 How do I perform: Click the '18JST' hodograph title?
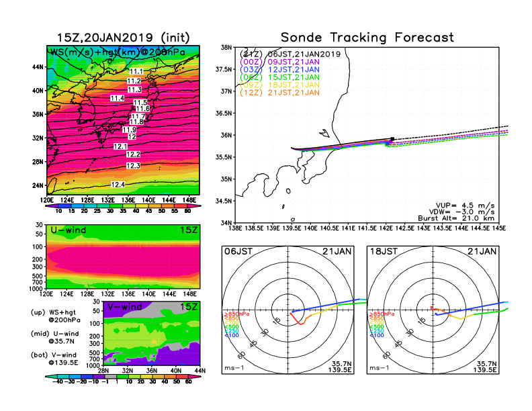click(384, 251)
